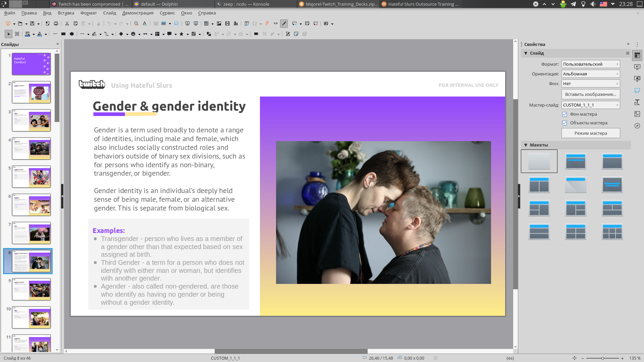The image size is (644, 362).
Task: Click the Cut scissors icon
Action: [x=67, y=24]
